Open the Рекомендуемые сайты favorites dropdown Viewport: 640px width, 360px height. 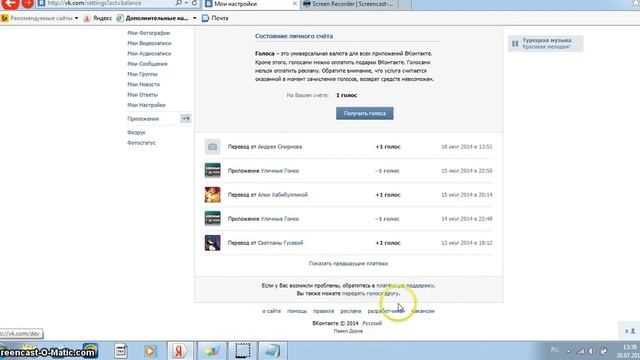[x=40, y=18]
